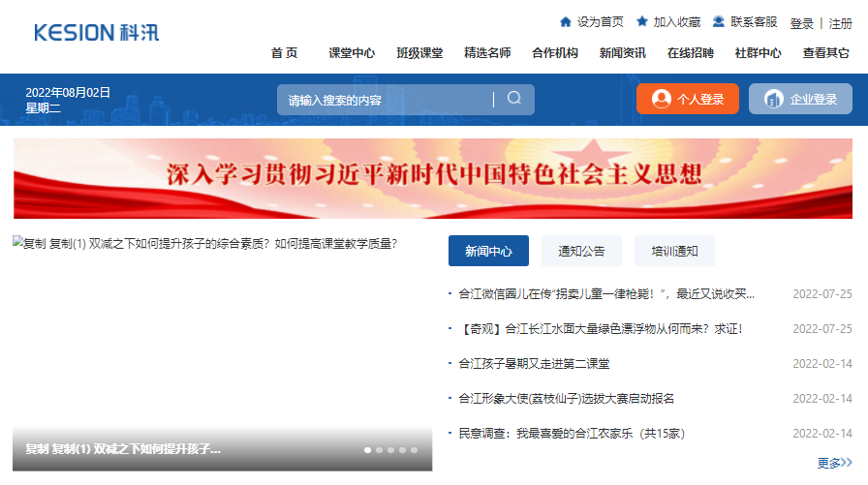Open 社群中心 navigation item

coord(758,53)
